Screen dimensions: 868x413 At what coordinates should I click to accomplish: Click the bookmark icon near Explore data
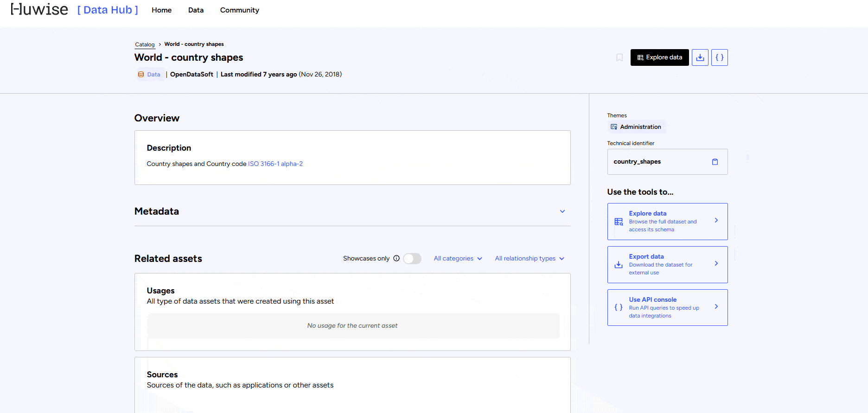[x=619, y=57]
